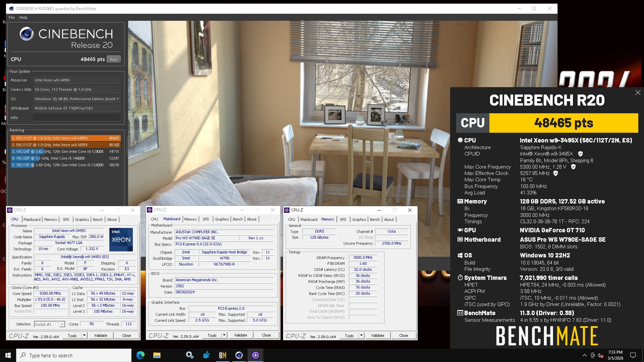Switch to Cinebench taskbar icon
Screen dimensions: 644x362
(x=239, y=355)
